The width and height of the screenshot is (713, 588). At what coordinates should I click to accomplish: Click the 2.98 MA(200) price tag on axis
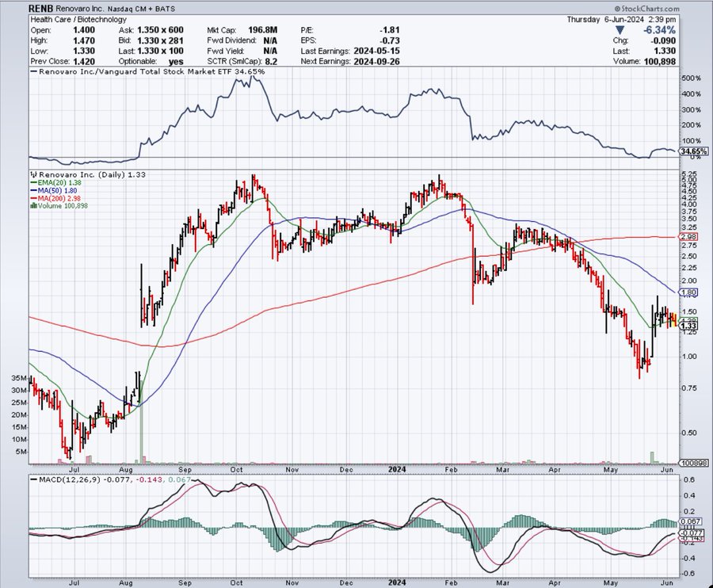(x=689, y=237)
